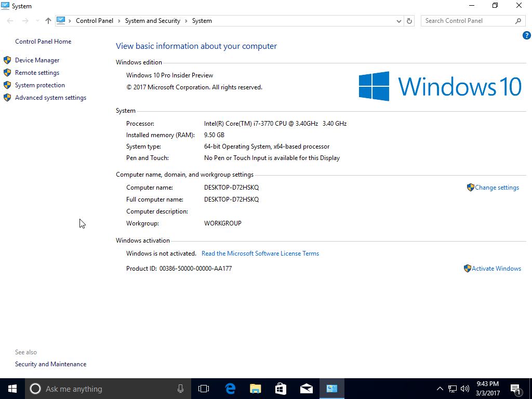Click the shield icon beside Change settings
The width and height of the screenshot is (532, 399).
471,187
